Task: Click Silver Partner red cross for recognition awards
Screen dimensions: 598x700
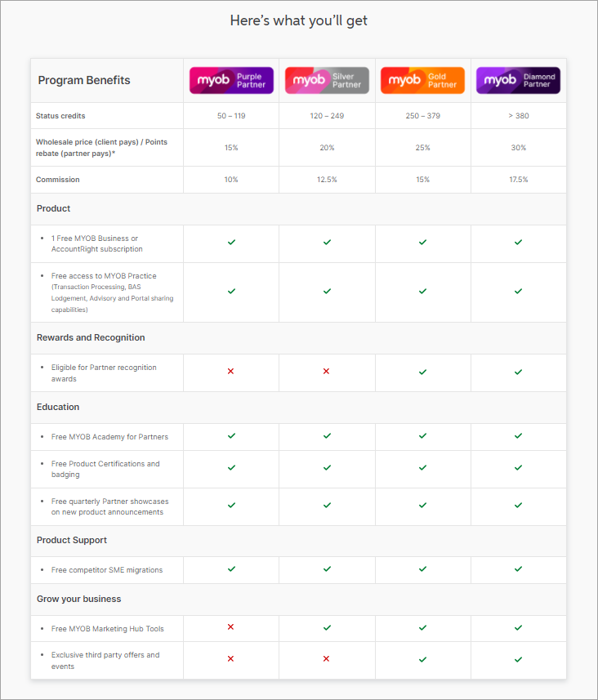Action: [x=327, y=372]
